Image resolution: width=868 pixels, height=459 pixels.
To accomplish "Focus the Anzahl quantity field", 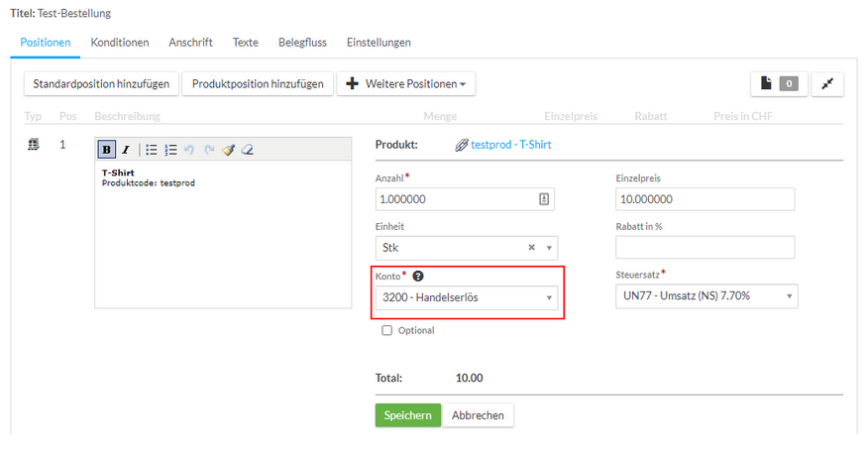I will click(465, 199).
